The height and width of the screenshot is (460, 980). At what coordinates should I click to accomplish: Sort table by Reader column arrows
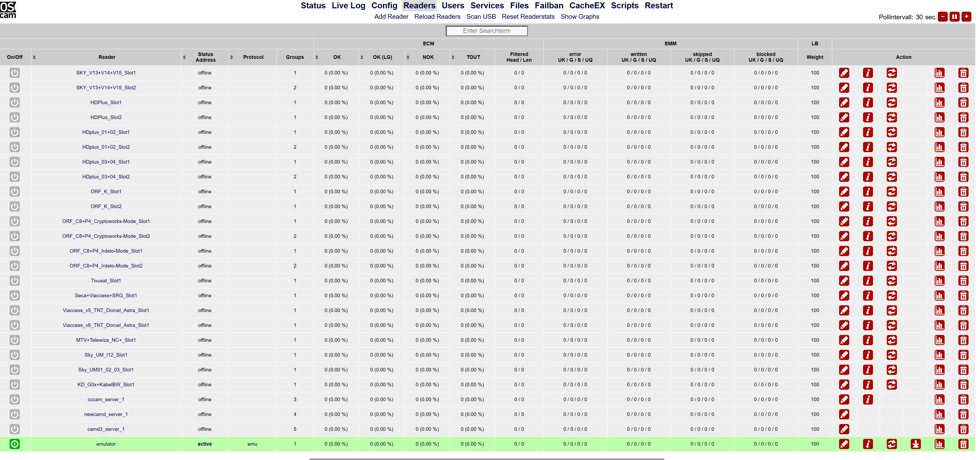tap(34, 57)
